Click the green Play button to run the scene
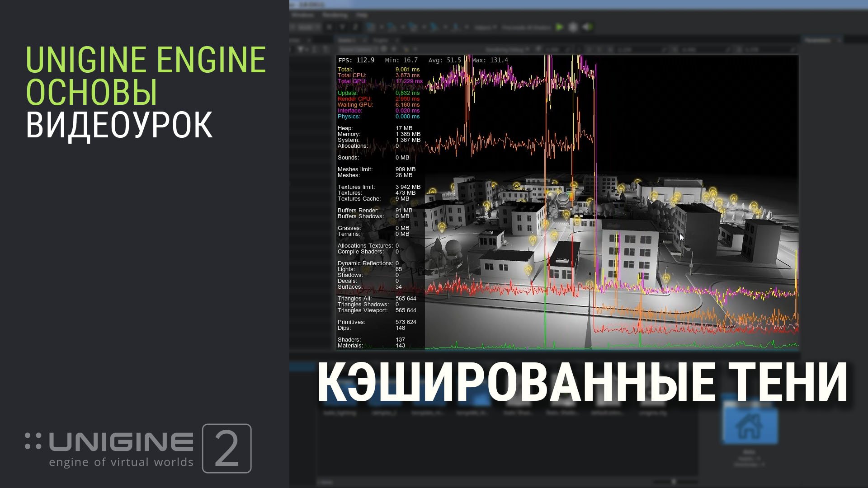The width and height of the screenshot is (868, 488). click(559, 27)
